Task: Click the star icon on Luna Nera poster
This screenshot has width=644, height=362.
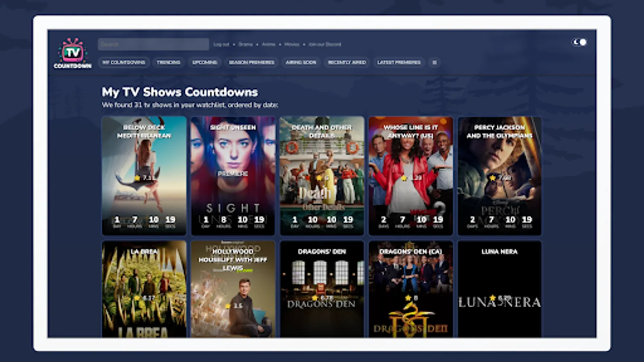Action: pos(492,297)
